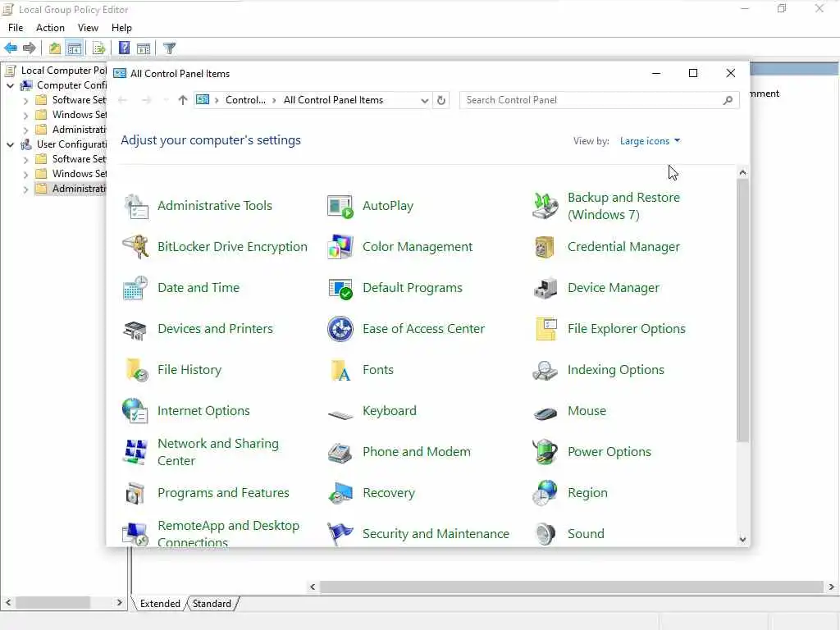Open the Recovery icon
This screenshot has width=840, height=630.
pyautogui.click(x=340, y=493)
